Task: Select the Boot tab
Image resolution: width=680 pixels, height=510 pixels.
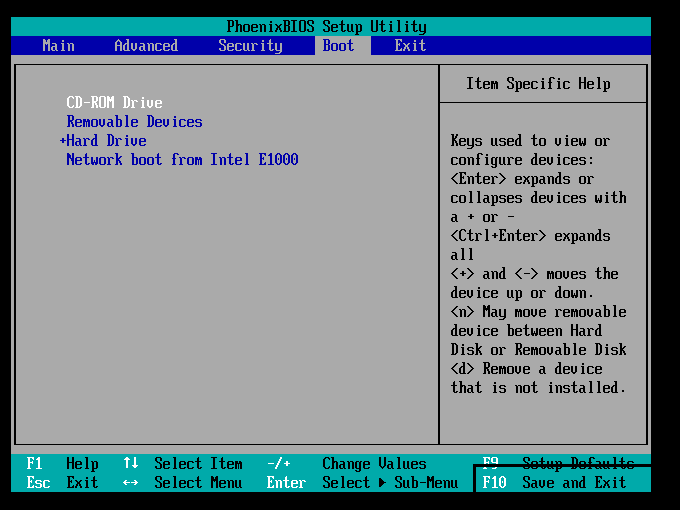Action: (x=338, y=46)
